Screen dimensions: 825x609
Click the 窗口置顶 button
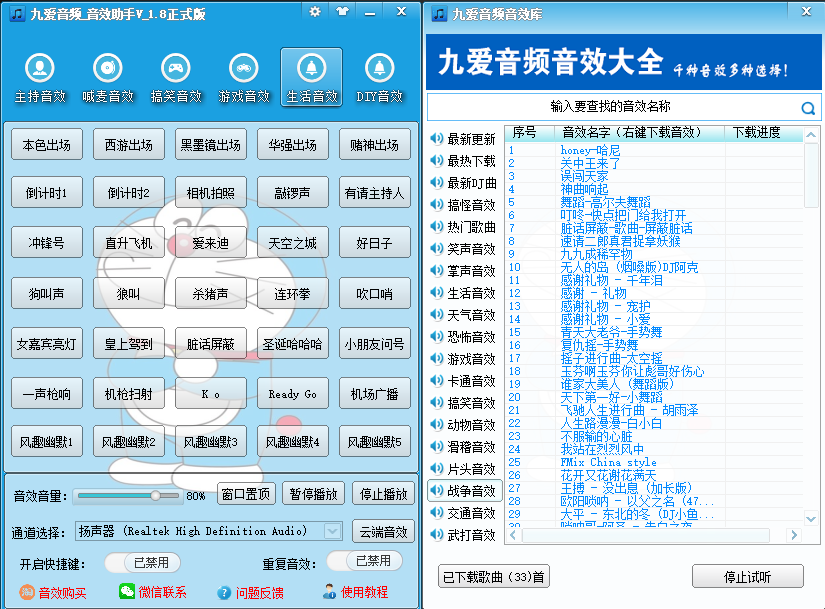246,494
